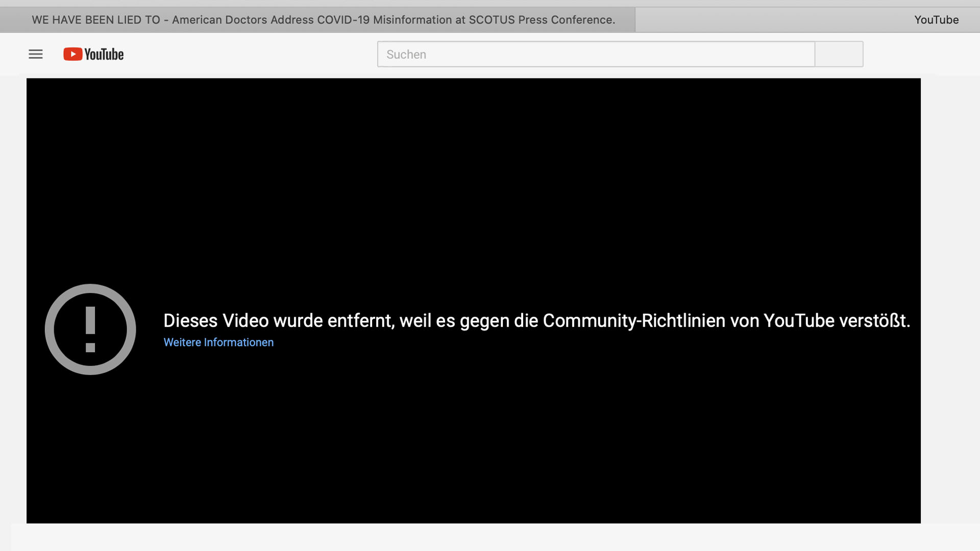Click the black video player area above message
980x551 pixels.
(x=474, y=179)
